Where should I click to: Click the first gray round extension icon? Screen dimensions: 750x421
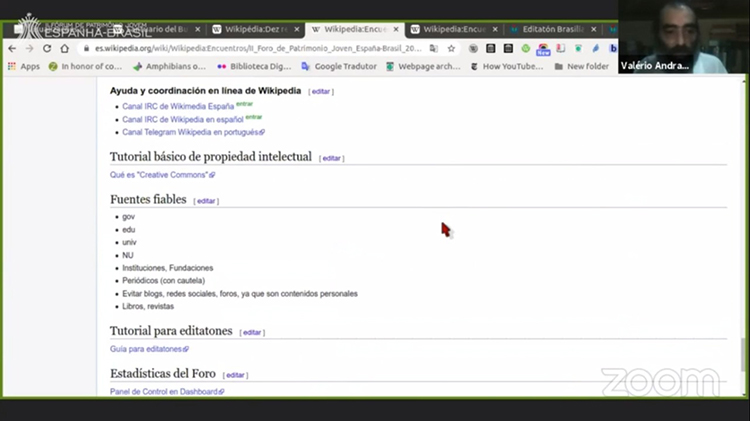click(x=473, y=48)
